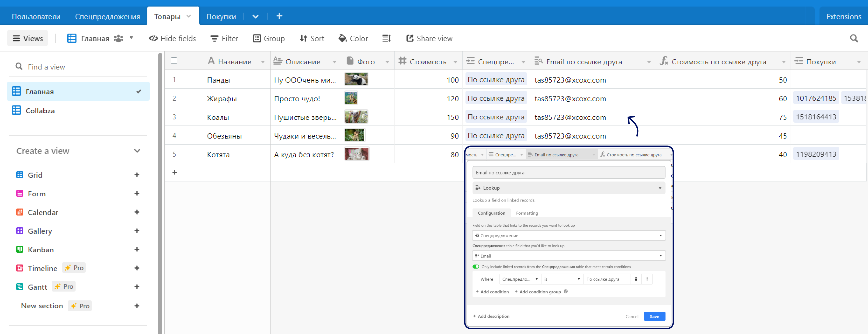This screenshot has width=868, height=334.
Task: Open the Стоимость column dropdown
Action: pos(455,62)
